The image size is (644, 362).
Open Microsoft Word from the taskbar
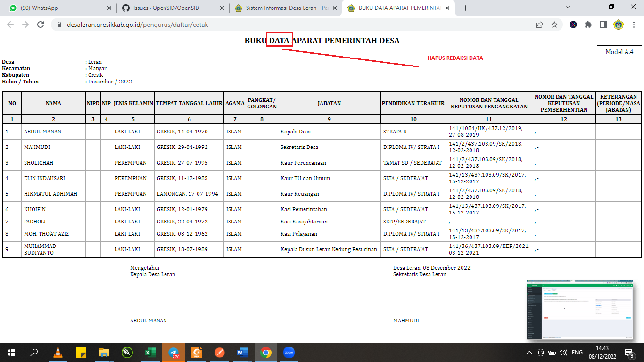pyautogui.click(x=242, y=352)
